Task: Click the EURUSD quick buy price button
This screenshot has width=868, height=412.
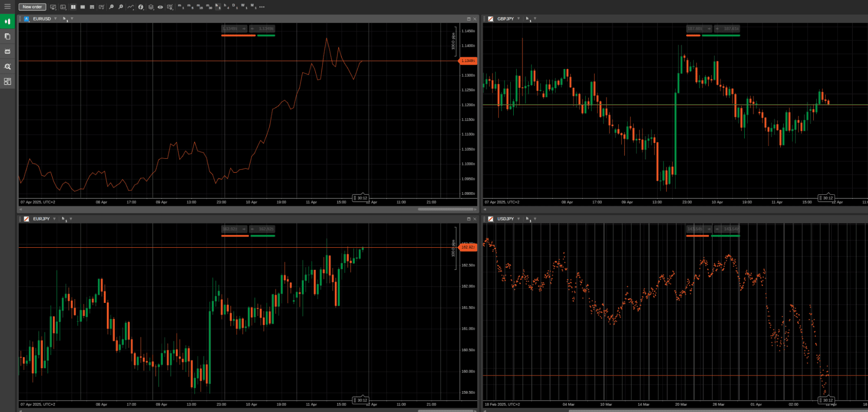Action: point(262,29)
